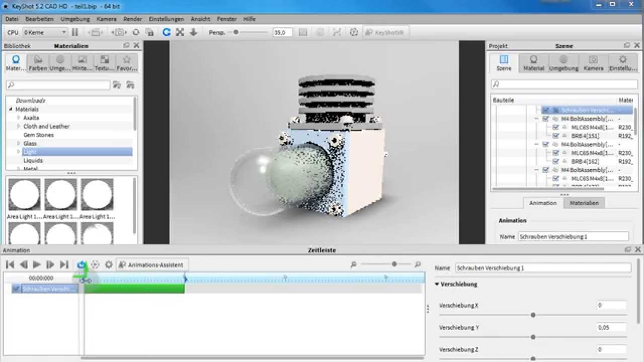This screenshot has width=644, height=362.
Task: Switch to the Texturen library tab
Action: (x=104, y=63)
